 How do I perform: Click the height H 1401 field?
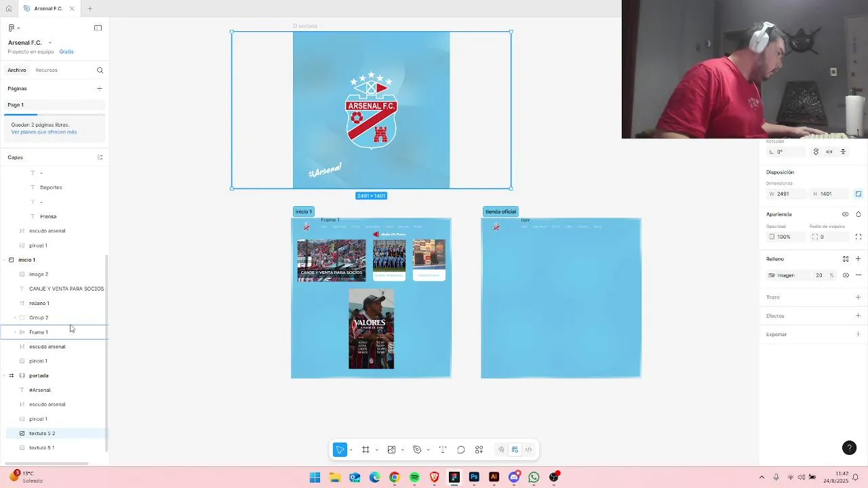coord(830,194)
